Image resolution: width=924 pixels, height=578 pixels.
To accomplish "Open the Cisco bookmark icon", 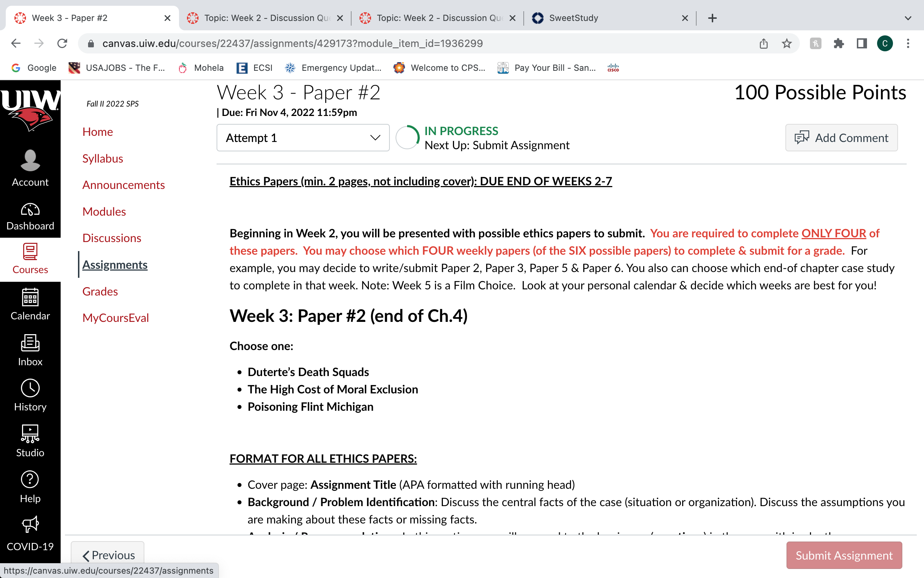I will pyautogui.click(x=613, y=68).
